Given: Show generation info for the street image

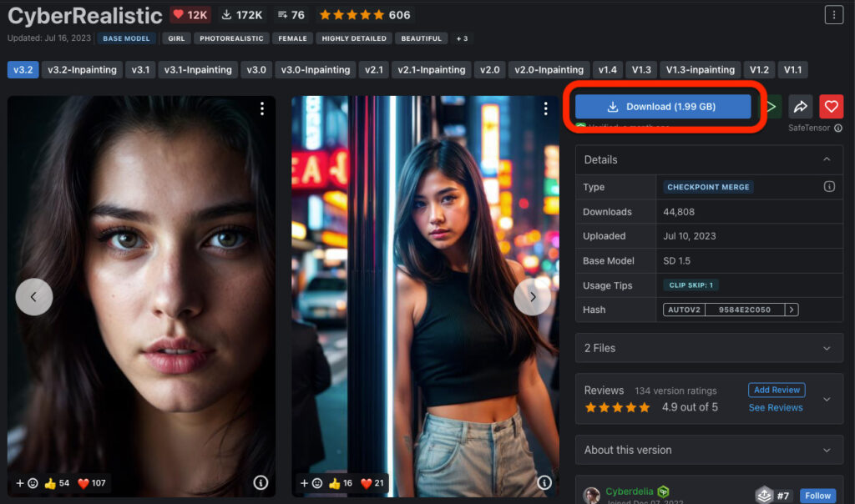Looking at the screenshot, I should [544, 483].
